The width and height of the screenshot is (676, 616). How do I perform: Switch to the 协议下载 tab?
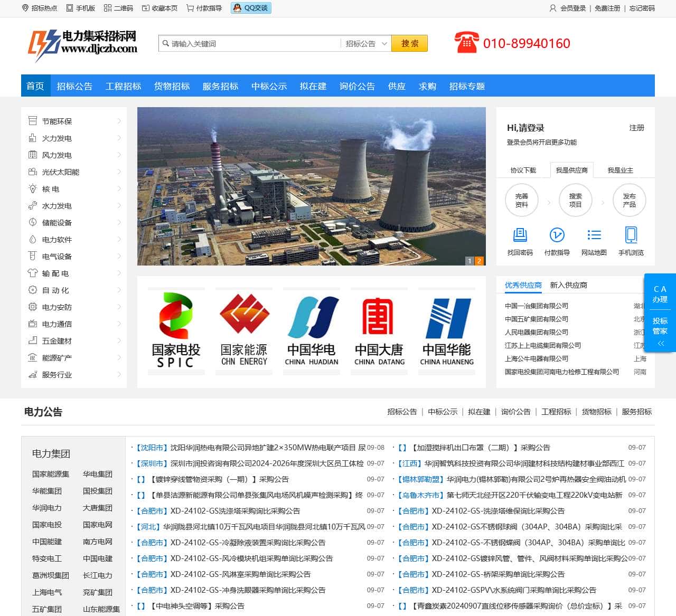coord(523,170)
